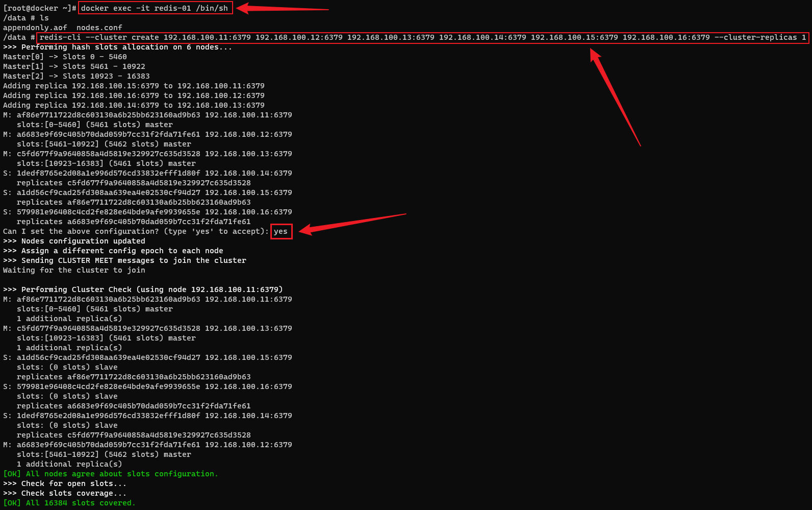
Task: Select the 'Master[0] -> Slots 0 - 5460' line
Action: pyautogui.click(x=65, y=57)
